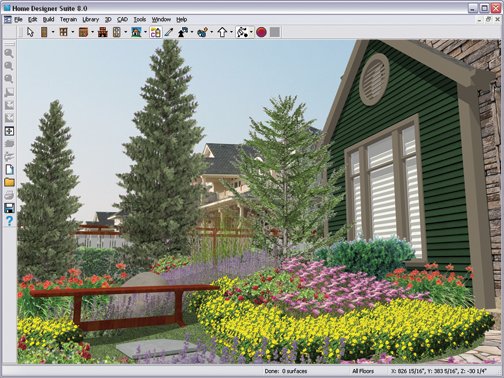Minimize the inner document window

pyautogui.click(x=479, y=20)
